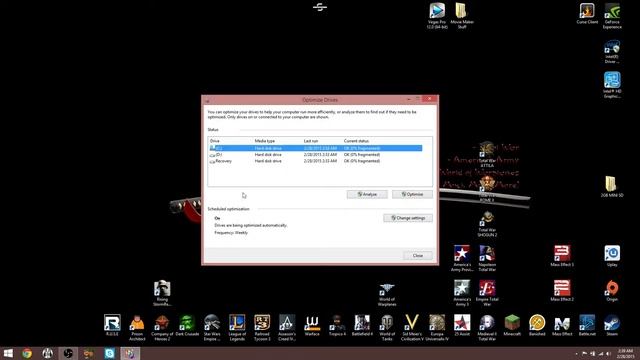The height and width of the screenshot is (360, 640).
Task: Open Google Chrome from taskbar
Action: [27, 353]
